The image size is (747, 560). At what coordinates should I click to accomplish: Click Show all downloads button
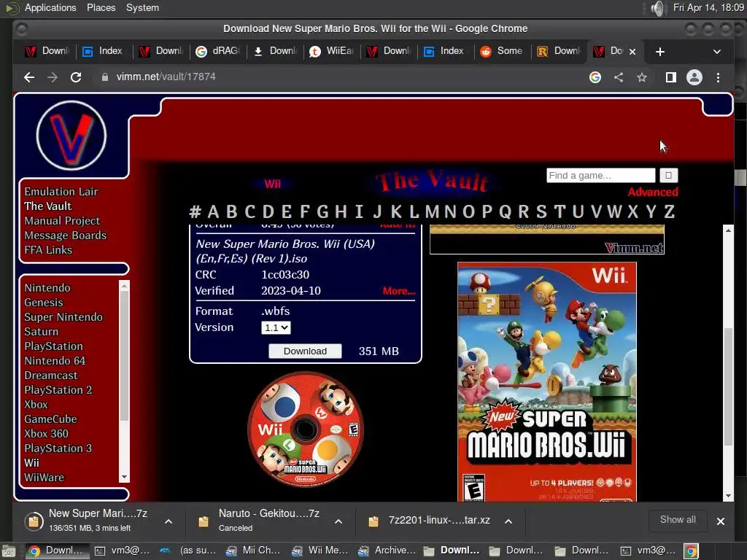(678, 520)
